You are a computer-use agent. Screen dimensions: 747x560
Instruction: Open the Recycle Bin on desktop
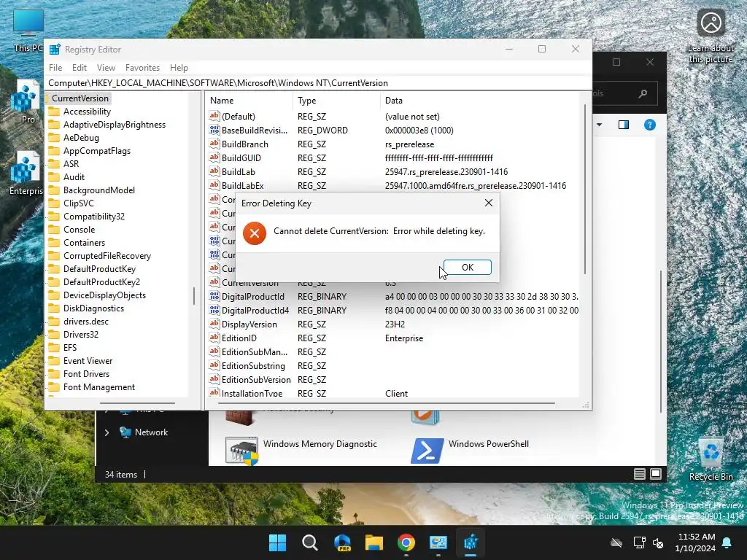(x=711, y=459)
